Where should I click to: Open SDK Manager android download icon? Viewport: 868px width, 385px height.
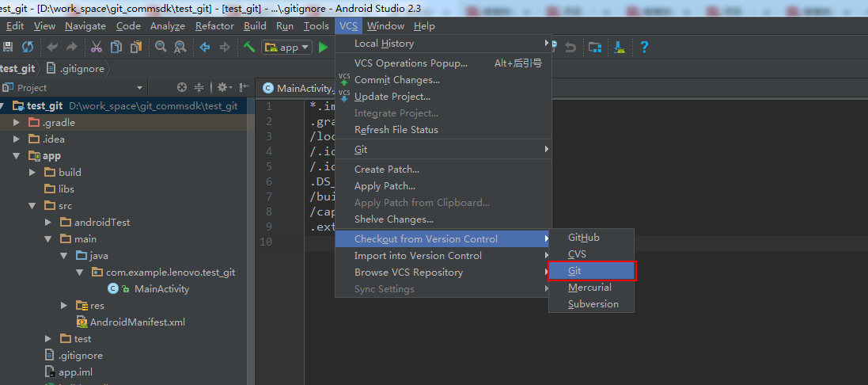pyautogui.click(x=620, y=48)
